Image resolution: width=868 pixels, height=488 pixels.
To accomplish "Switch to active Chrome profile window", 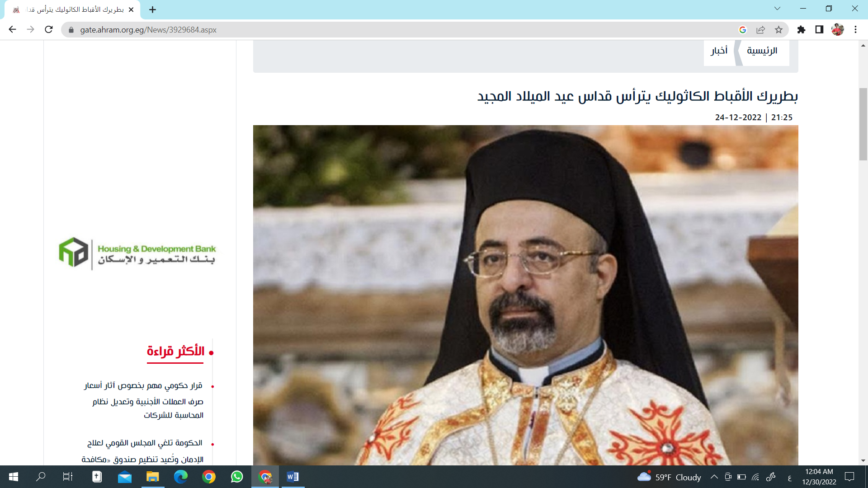I will tap(265, 477).
